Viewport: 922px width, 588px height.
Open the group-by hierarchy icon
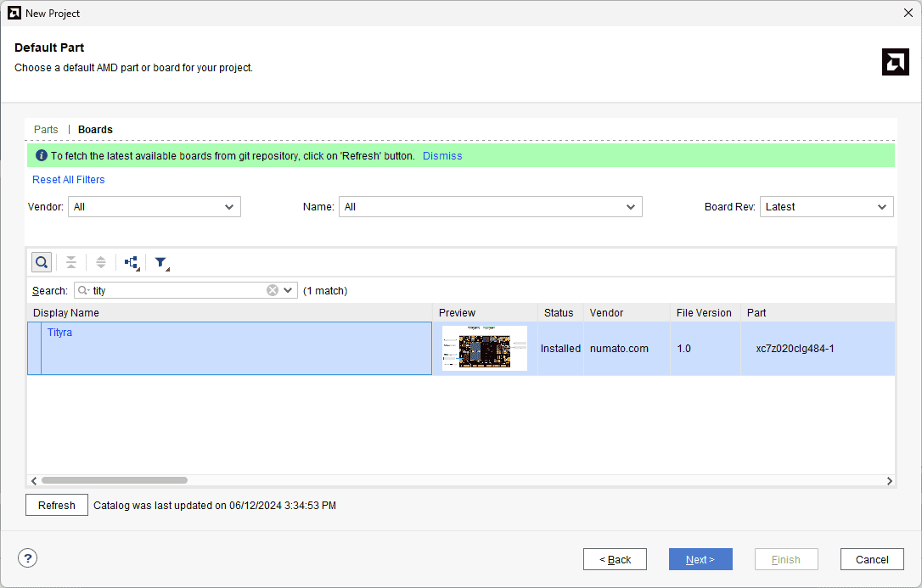pos(132,262)
